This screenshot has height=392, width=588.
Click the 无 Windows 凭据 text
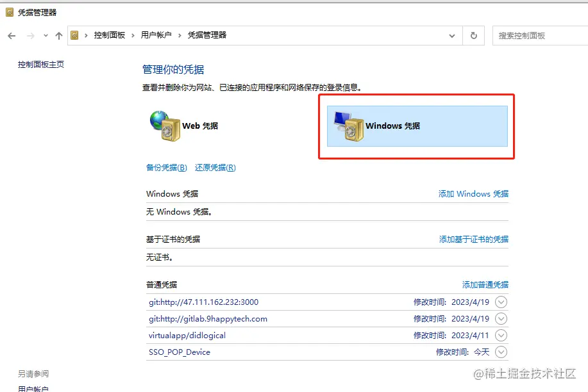coord(180,212)
